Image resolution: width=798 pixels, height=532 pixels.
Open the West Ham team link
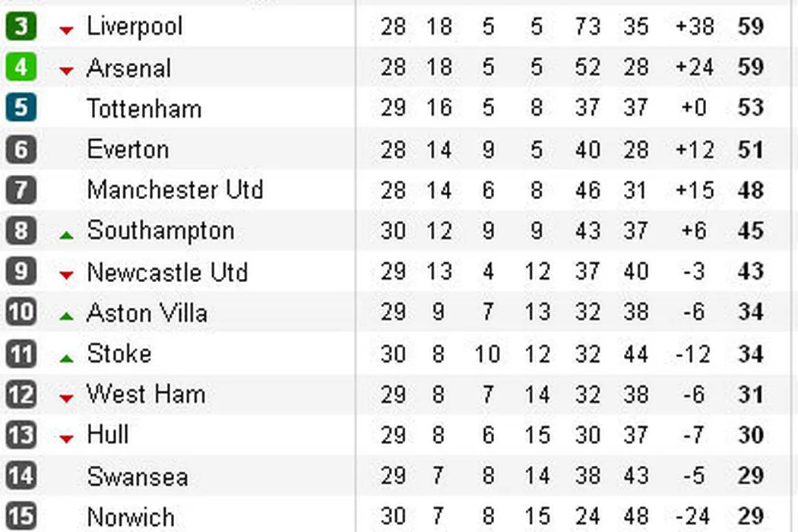point(146,394)
